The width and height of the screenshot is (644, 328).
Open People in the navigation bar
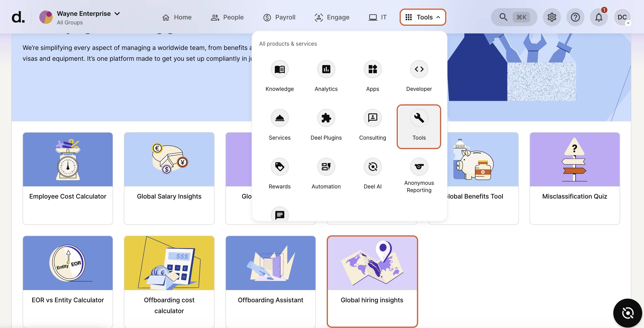coord(227,17)
